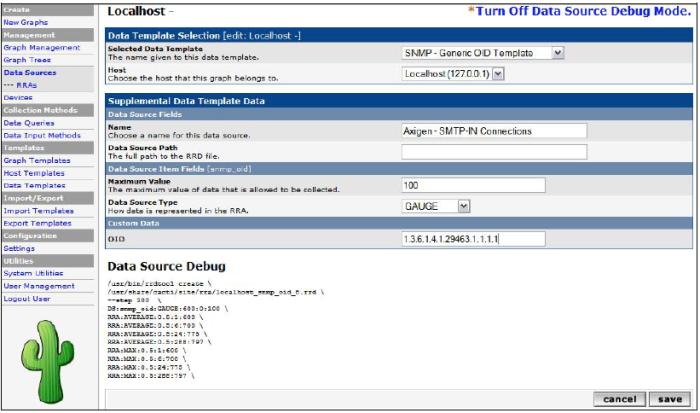Open the Selected Data Template dropdown

[483, 53]
